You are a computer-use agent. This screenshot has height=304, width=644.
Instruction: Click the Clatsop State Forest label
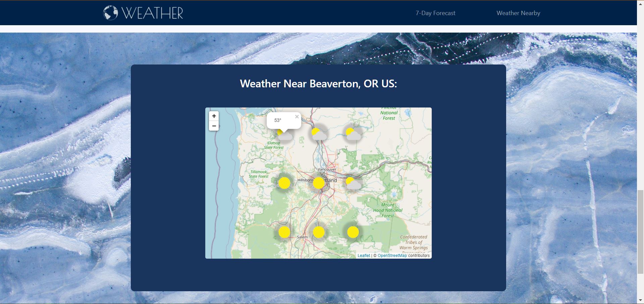tap(274, 145)
